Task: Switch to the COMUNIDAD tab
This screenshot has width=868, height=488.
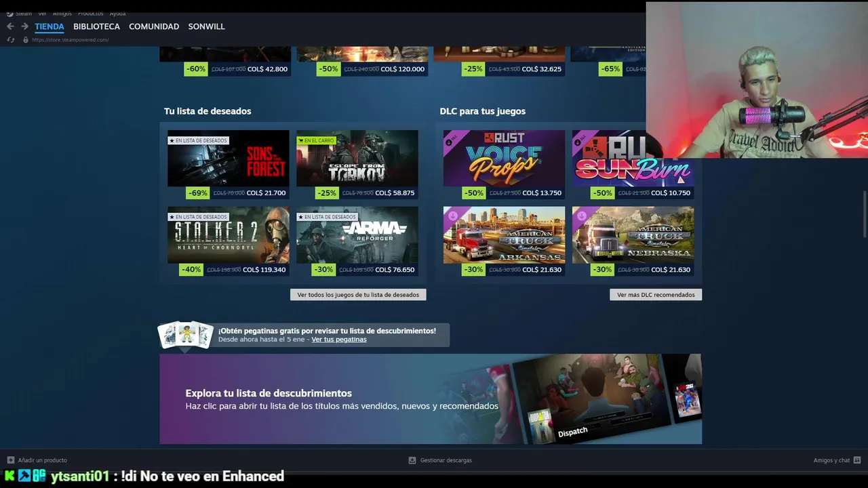Action: (154, 26)
